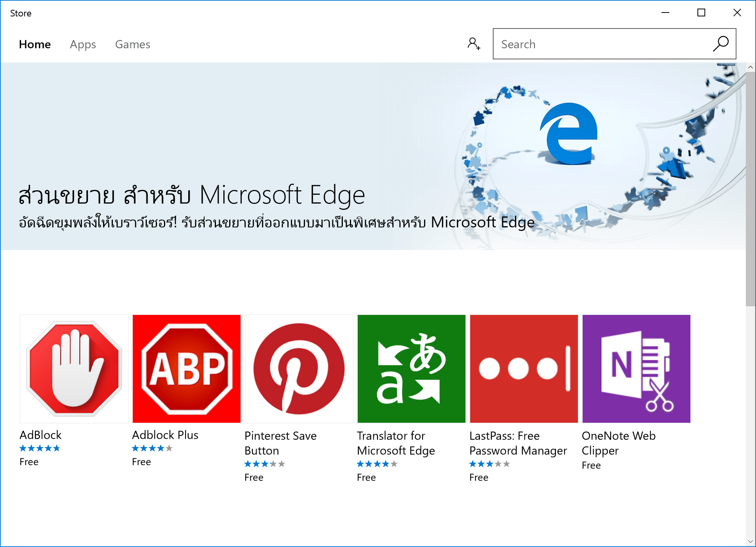Click the Free price under Pinterest Save Button

click(254, 477)
